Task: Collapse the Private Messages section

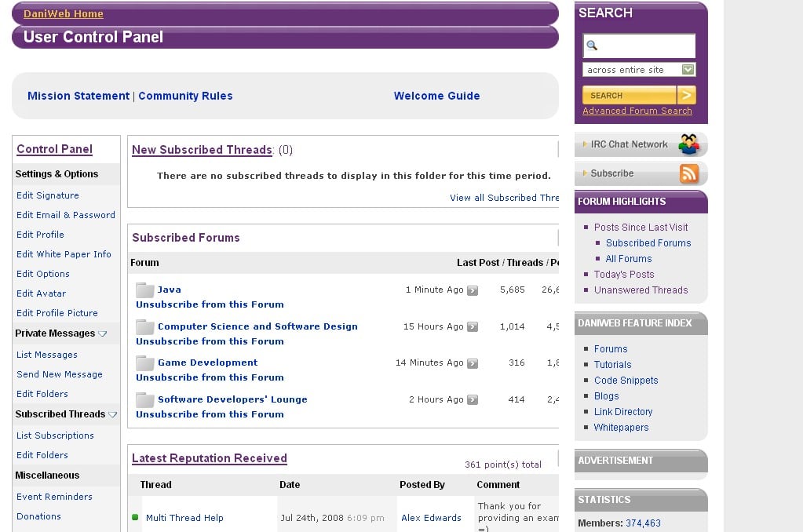Action: [x=102, y=333]
